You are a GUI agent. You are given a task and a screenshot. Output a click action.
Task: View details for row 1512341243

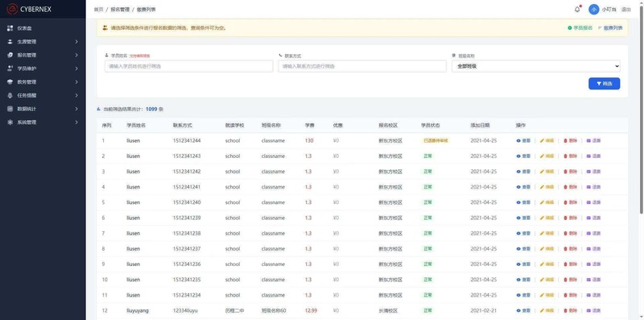[x=524, y=156]
